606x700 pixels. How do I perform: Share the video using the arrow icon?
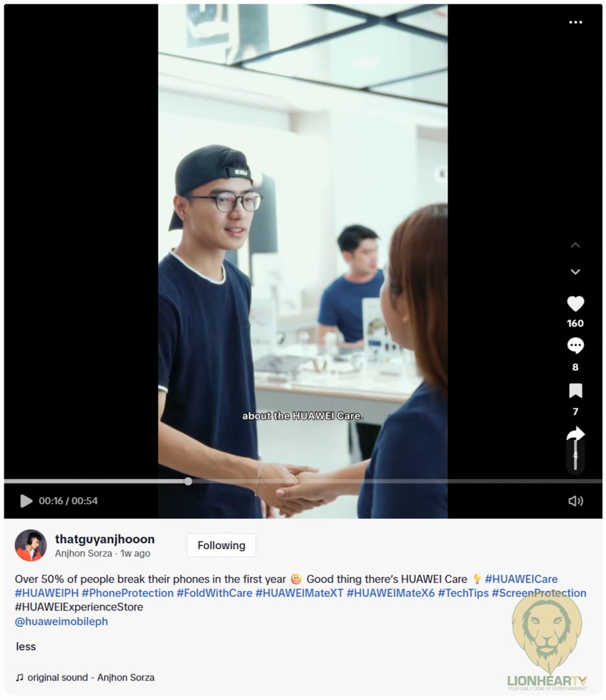pyautogui.click(x=575, y=434)
